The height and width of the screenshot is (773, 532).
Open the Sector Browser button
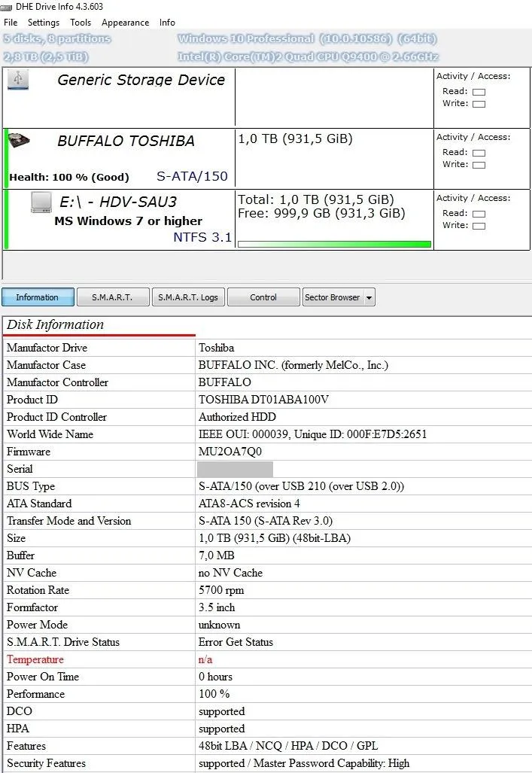(333, 297)
